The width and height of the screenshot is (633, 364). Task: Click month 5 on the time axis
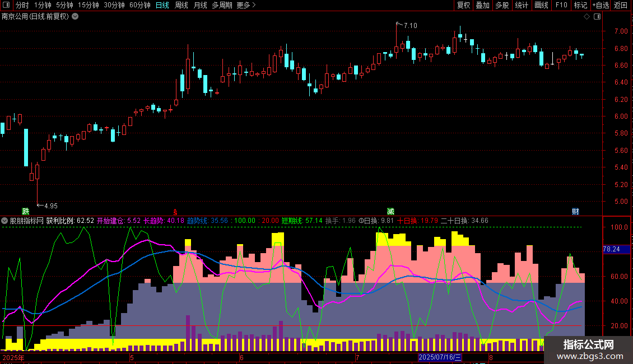(132, 357)
